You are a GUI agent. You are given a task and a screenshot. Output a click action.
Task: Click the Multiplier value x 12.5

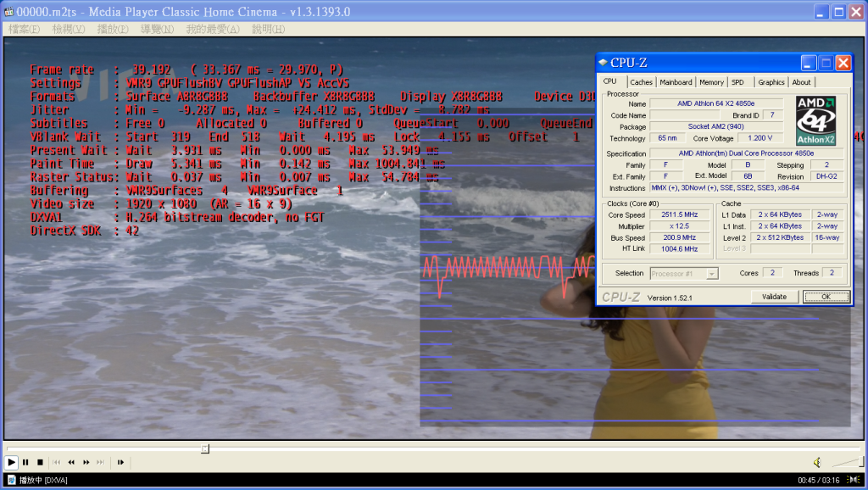point(679,226)
